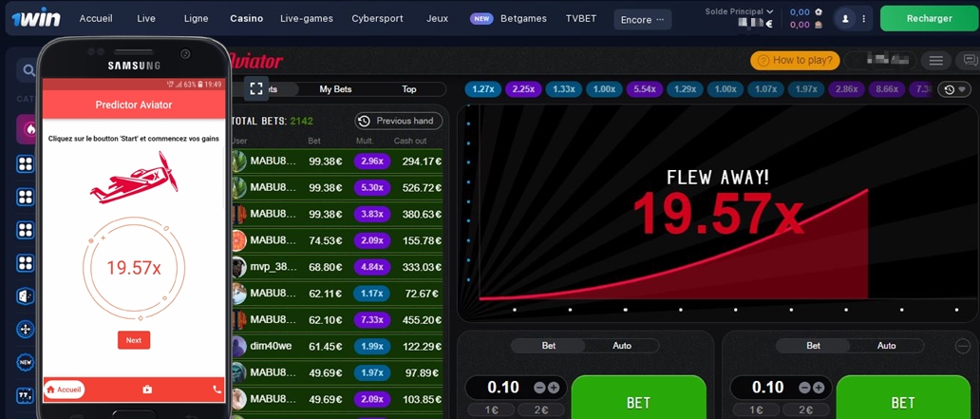
Task: Click the 1win logo
Action: pos(35,18)
